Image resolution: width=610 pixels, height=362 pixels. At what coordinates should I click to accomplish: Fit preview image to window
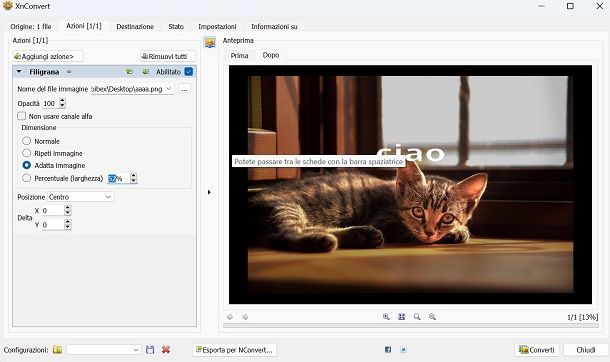coord(401,317)
